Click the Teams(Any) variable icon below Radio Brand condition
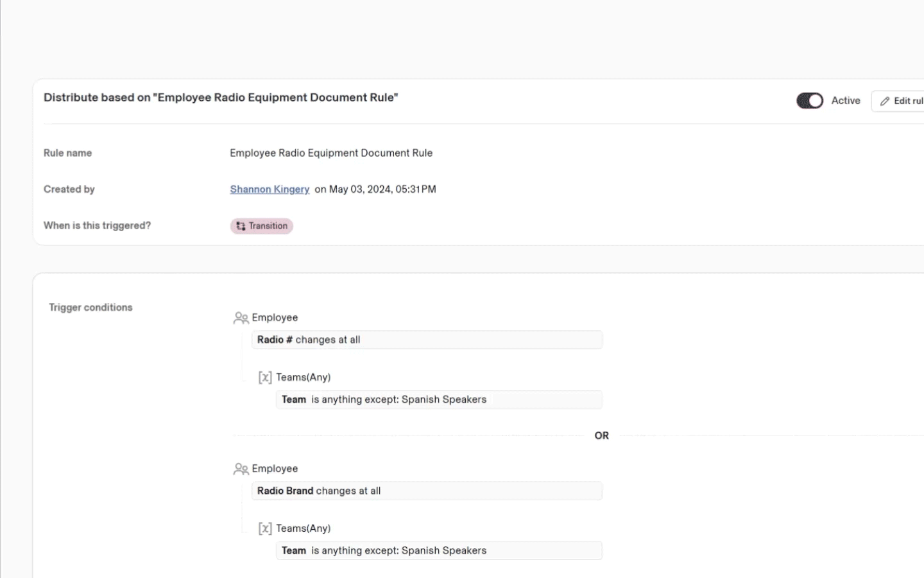The height and width of the screenshot is (578, 924). pyautogui.click(x=265, y=529)
